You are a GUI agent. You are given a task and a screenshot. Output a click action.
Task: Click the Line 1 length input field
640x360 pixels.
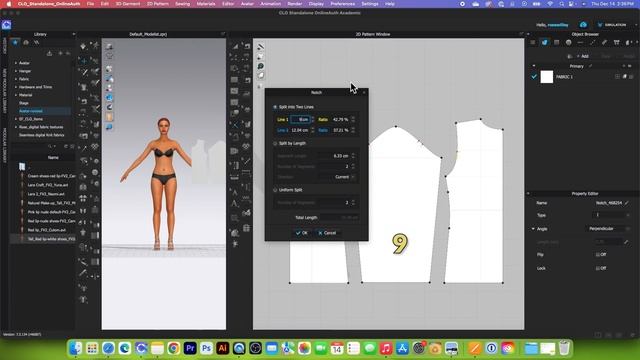300,120
